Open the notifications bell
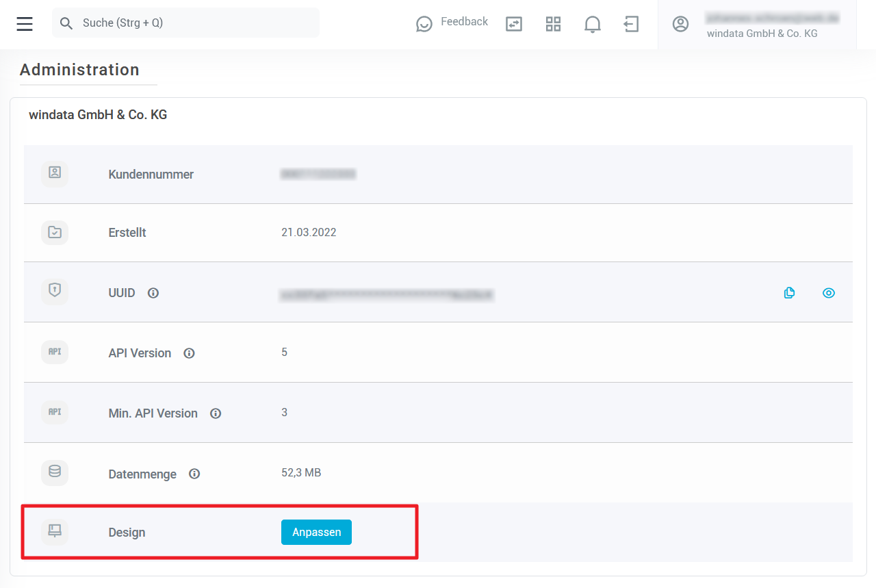The height and width of the screenshot is (588, 876). 592,24
